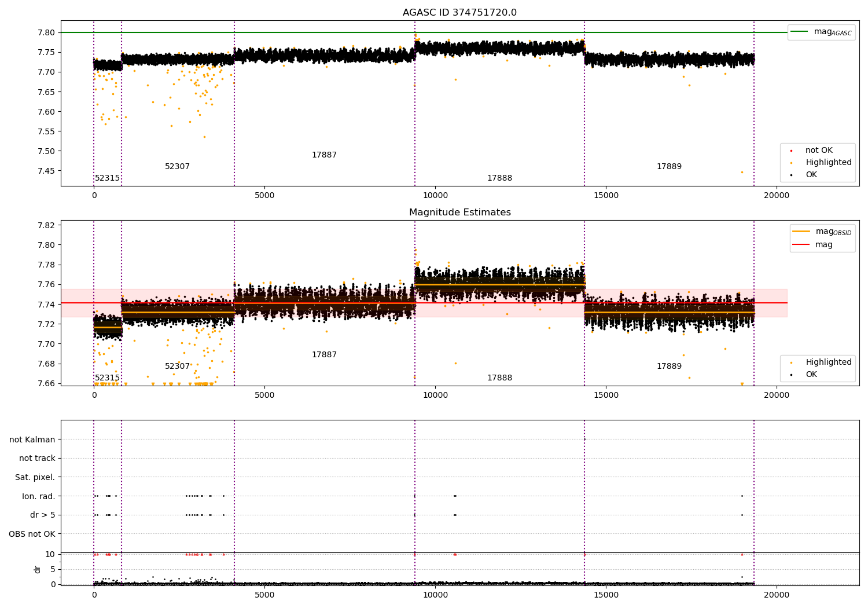Click 15000 on the Magnitude Estimates x-axis
Image resolution: width=868 pixels, height=608 pixels.
pyautogui.click(x=606, y=395)
